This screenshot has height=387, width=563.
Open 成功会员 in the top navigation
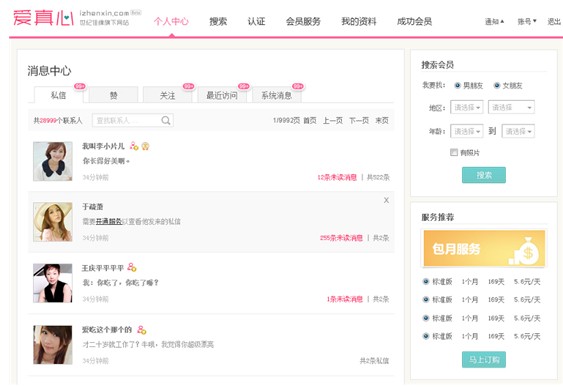click(414, 22)
